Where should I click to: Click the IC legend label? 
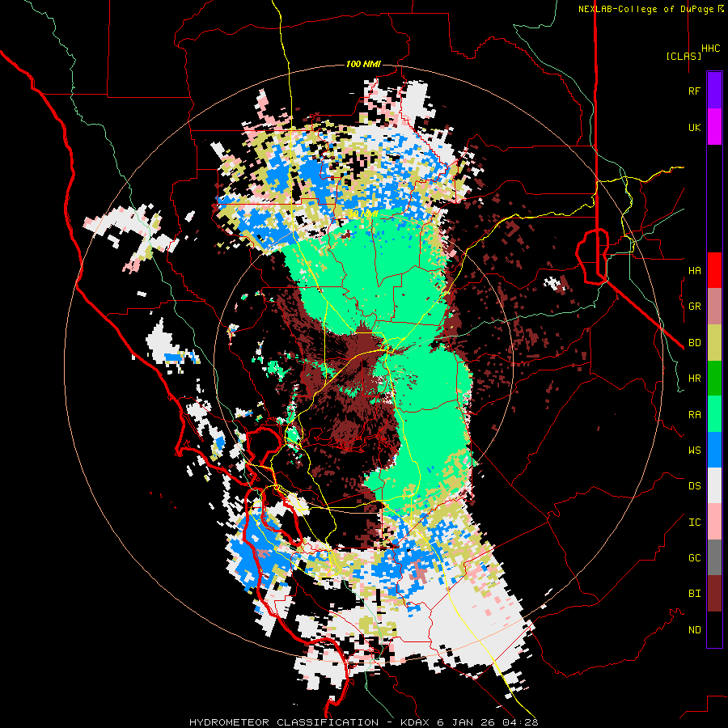(694, 523)
